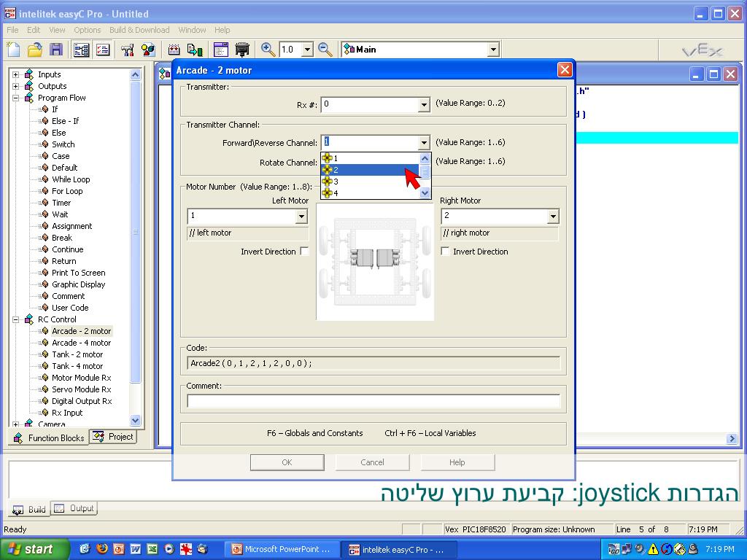Open the Window menu

(x=192, y=30)
